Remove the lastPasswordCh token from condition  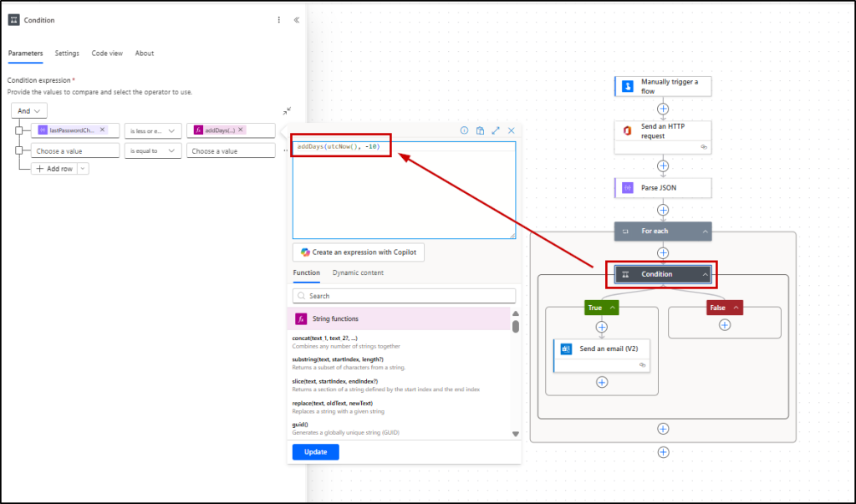point(102,130)
